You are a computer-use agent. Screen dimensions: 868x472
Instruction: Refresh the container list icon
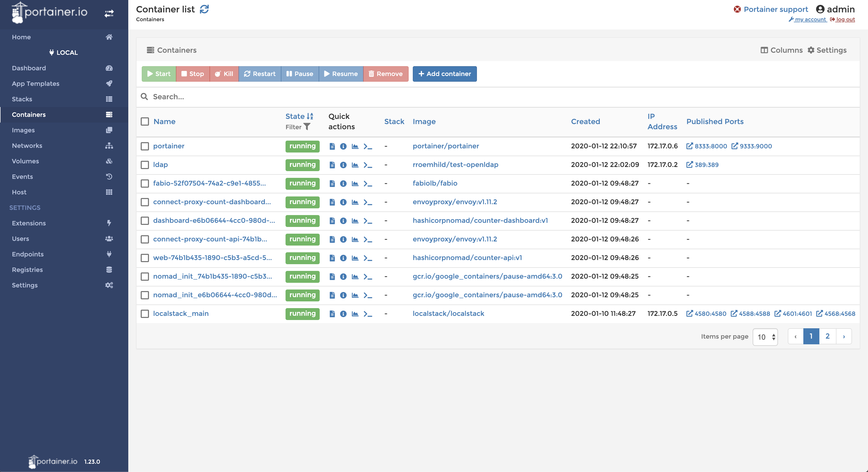click(204, 9)
